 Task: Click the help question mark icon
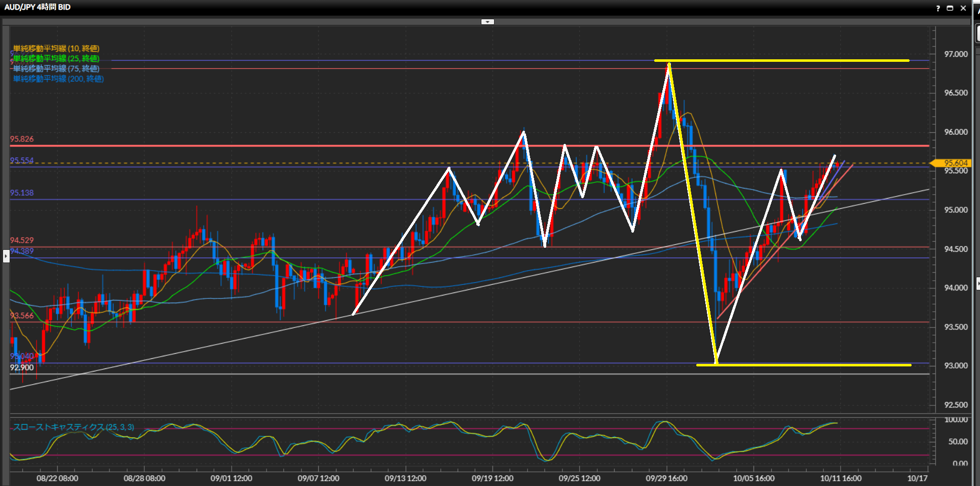pos(937,8)
